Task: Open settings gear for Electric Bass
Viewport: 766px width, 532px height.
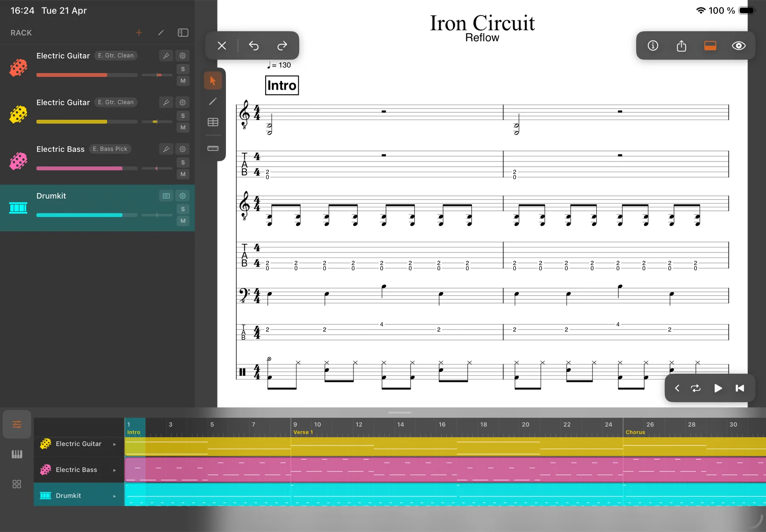Action: click(x=183, y=149)
